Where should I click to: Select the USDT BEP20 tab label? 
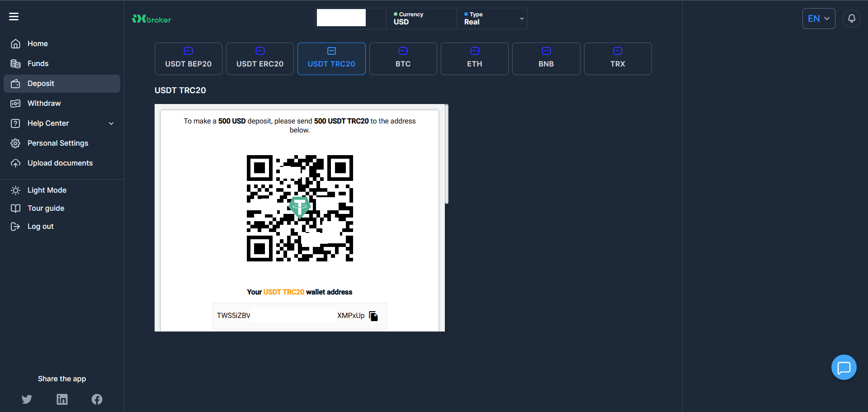tap(188, 64)
